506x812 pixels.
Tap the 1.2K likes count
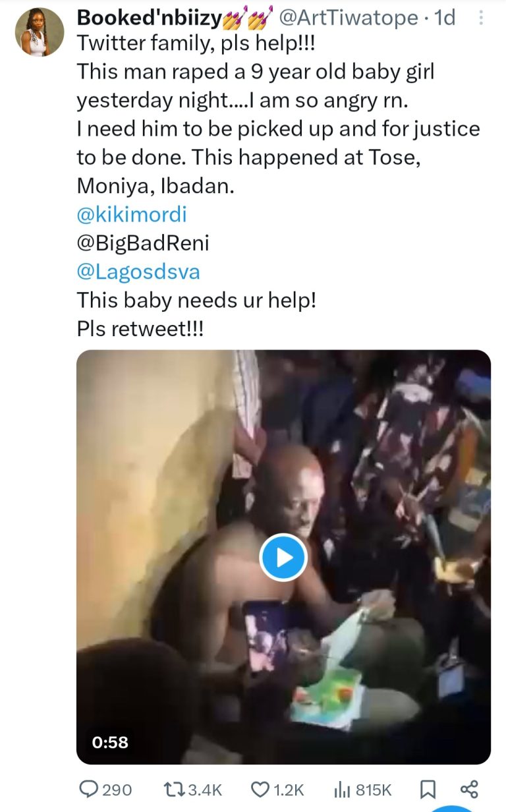(x=289, y=790)
